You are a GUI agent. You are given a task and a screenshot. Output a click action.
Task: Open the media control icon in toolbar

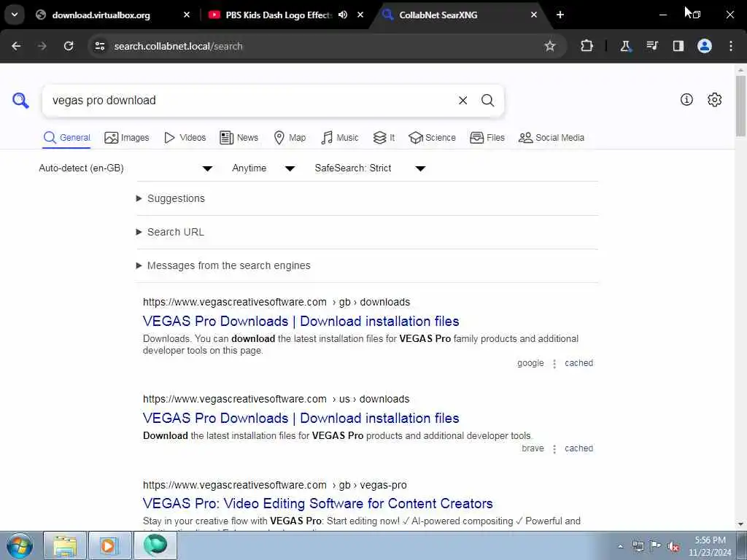click(651, 46)
